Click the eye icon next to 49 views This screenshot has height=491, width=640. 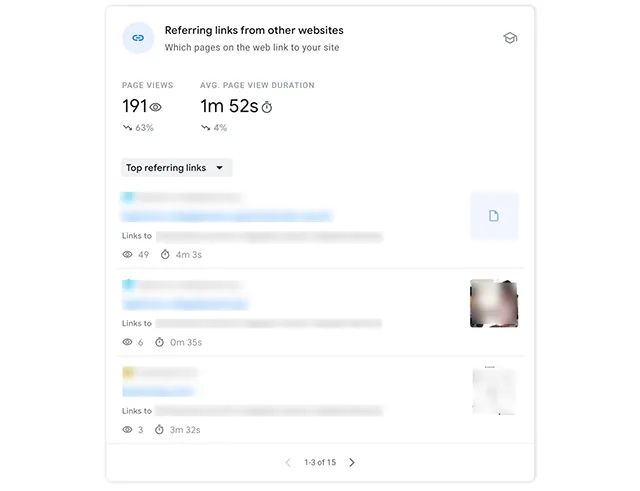pyautogui.click(x=128, y=255)
